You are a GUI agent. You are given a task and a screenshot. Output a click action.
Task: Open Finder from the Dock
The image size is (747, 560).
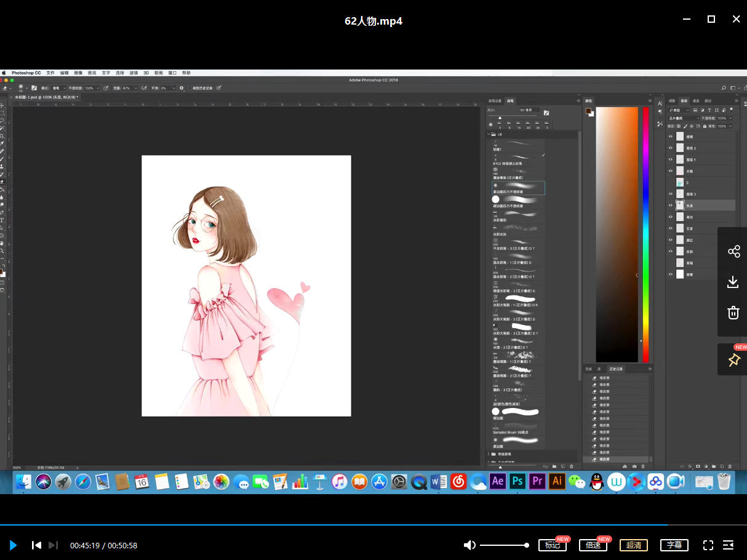point(23,482)
